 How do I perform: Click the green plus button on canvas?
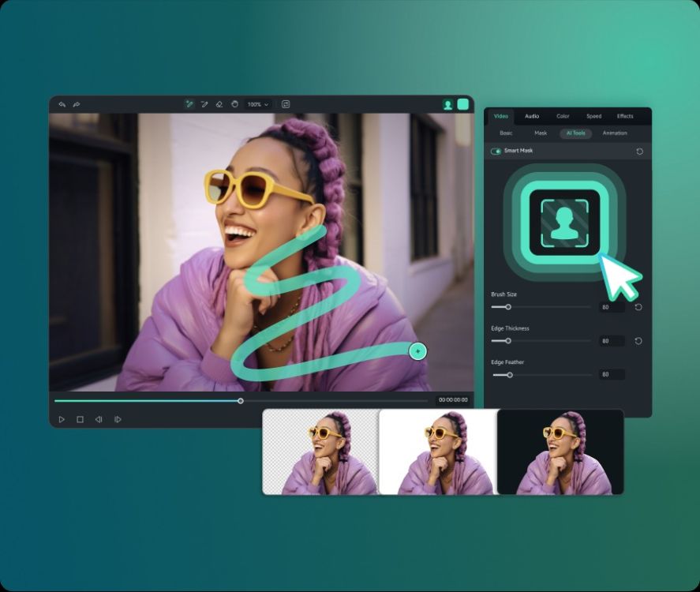(x=417, y=350)
